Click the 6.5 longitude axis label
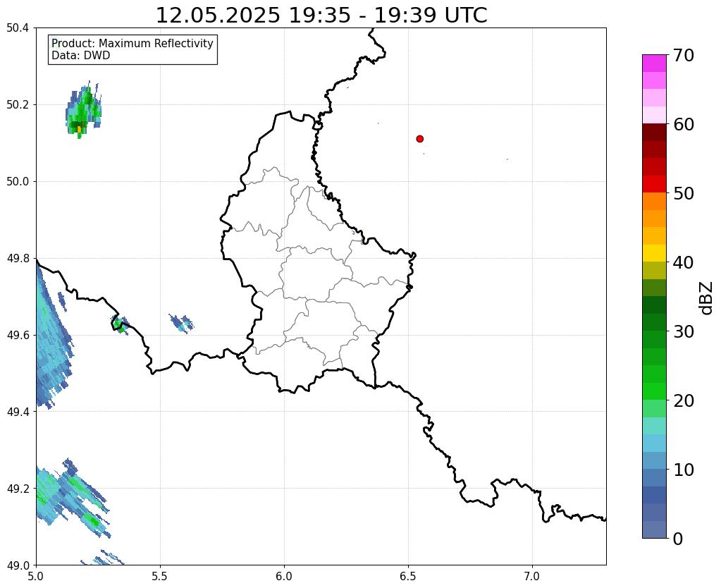Image resolution: width=721 pixels, height=588 pixels. [x=408, y=577]
